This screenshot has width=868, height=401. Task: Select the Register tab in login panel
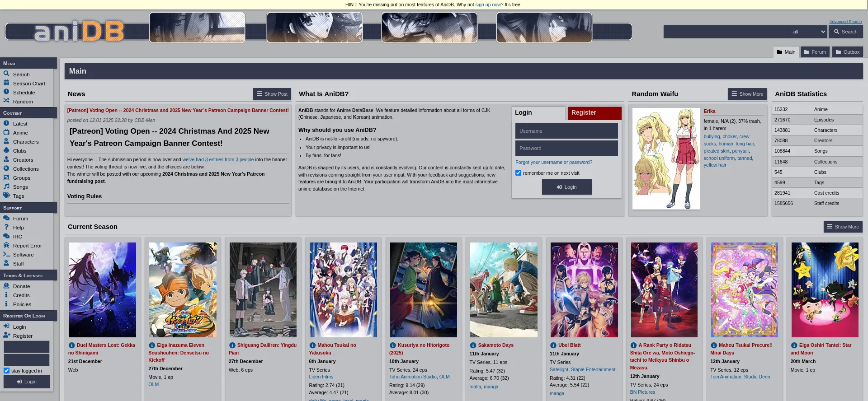(594, 113)
